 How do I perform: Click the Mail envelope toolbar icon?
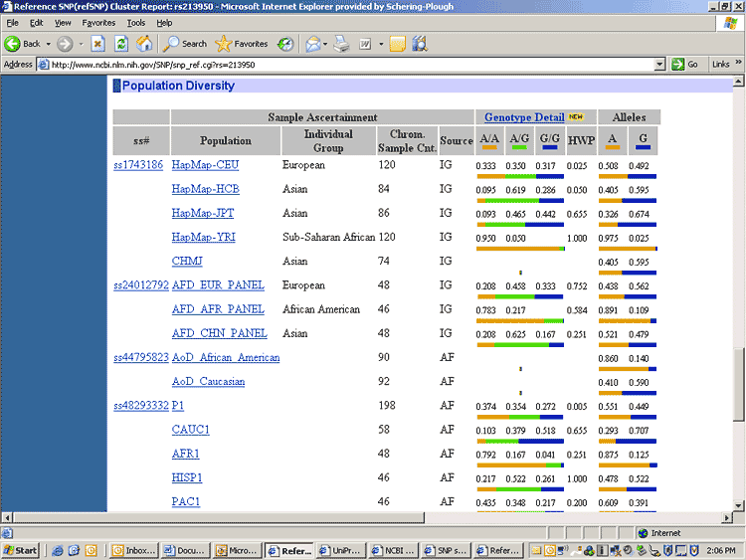(x=313, y=44)
